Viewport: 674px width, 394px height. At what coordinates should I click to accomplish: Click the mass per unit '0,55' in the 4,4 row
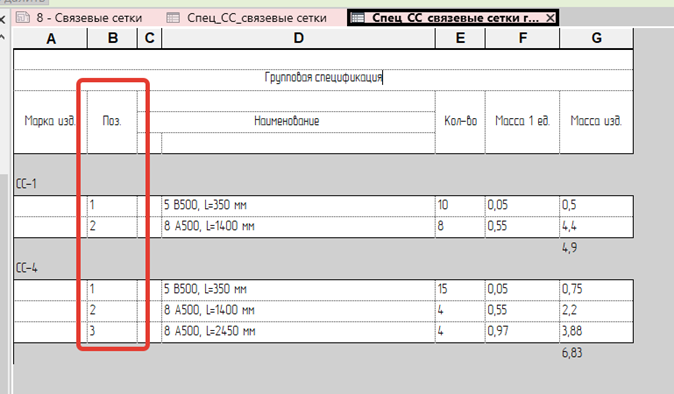(x=522, y=226)
